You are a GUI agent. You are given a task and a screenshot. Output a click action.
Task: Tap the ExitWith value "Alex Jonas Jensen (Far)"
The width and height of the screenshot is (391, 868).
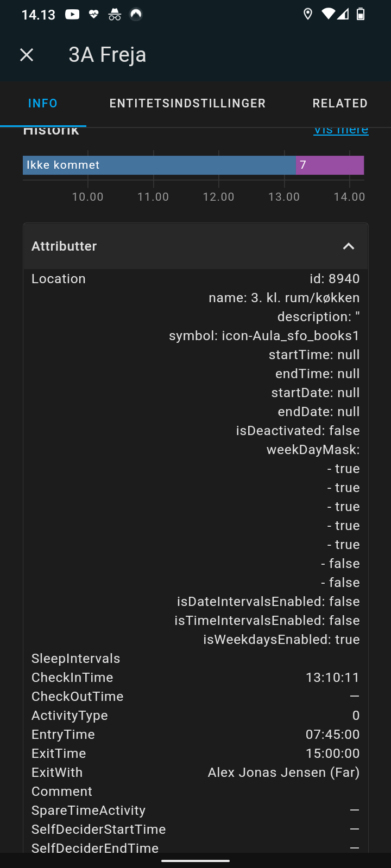click(x=283, y=772)
